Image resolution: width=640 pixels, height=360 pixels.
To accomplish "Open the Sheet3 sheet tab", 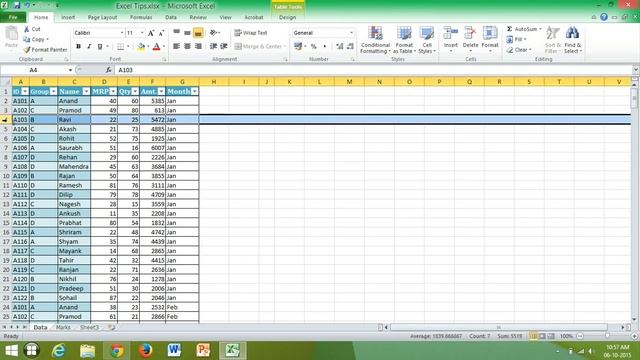I will click(89, 327).
